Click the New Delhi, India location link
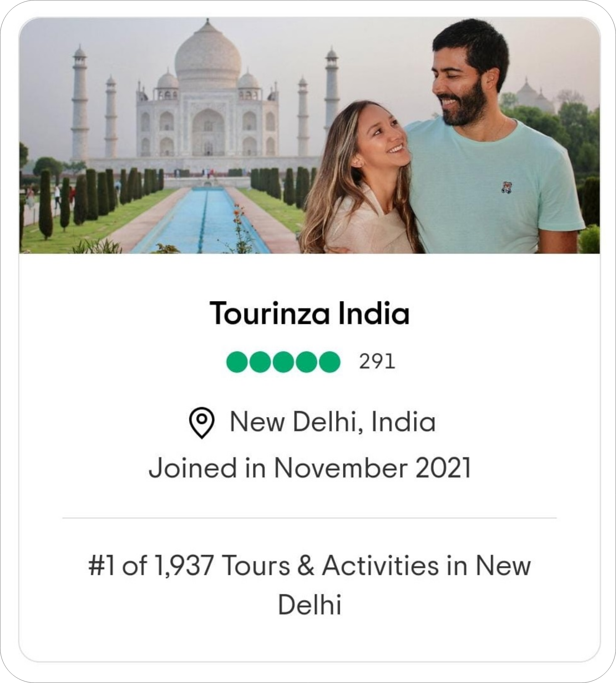This screenshot has width=616, height=683. [x=332, y=424]
